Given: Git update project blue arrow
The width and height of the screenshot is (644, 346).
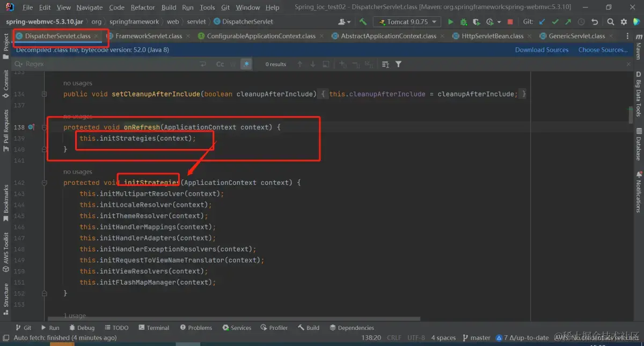Looking at the screenshot, I should click(541, 22).
